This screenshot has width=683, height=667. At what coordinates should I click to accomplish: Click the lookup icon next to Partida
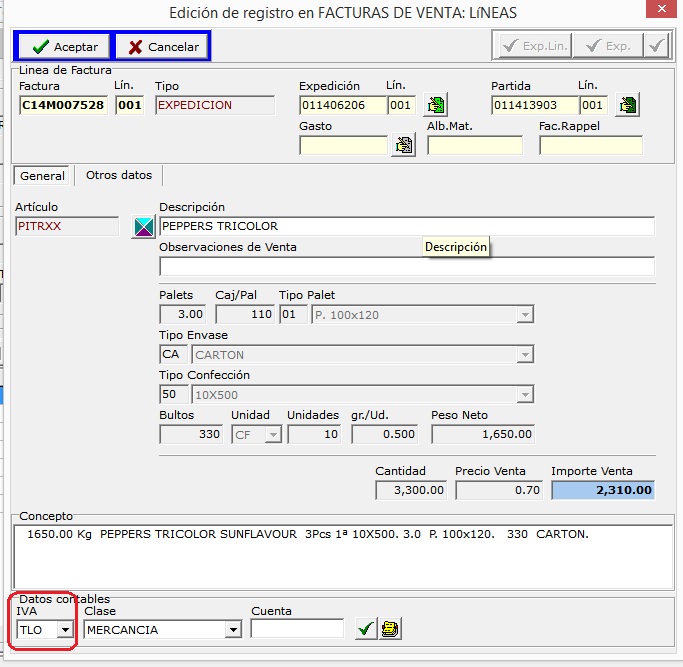pyautogui.click(x=627, y=105)
